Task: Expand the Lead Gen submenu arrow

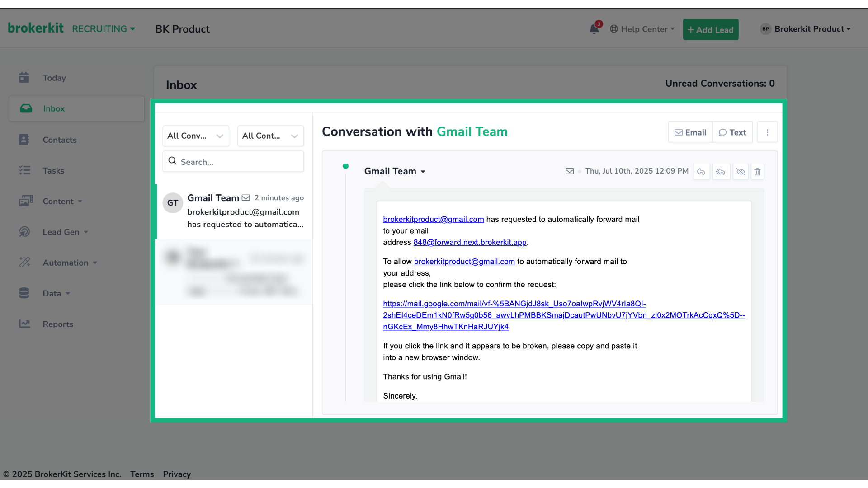Action: [x=86, y=232]
